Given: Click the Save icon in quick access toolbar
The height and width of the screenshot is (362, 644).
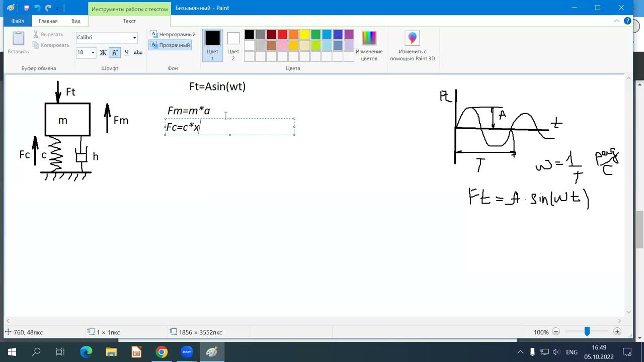Looking at the screenshot, I should [x=27, y=8].
